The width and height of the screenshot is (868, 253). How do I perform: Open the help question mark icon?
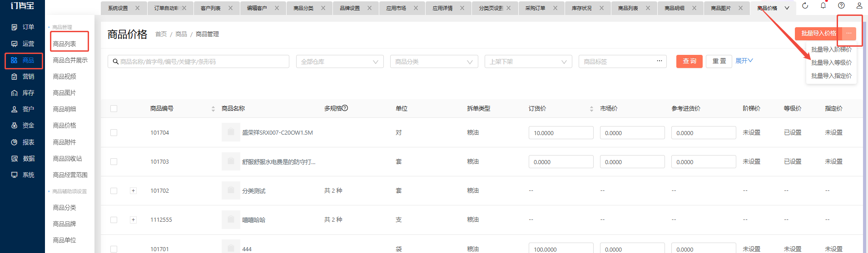841,6
